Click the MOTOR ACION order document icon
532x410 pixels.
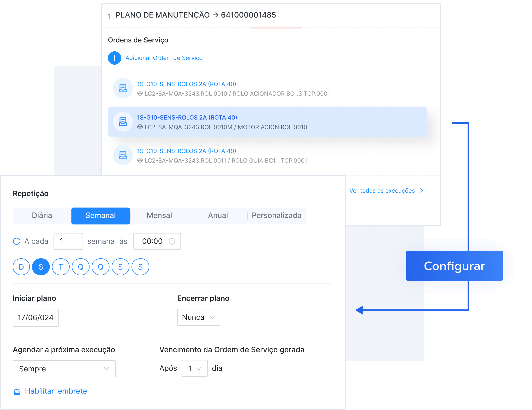click(x=123, y=121)
